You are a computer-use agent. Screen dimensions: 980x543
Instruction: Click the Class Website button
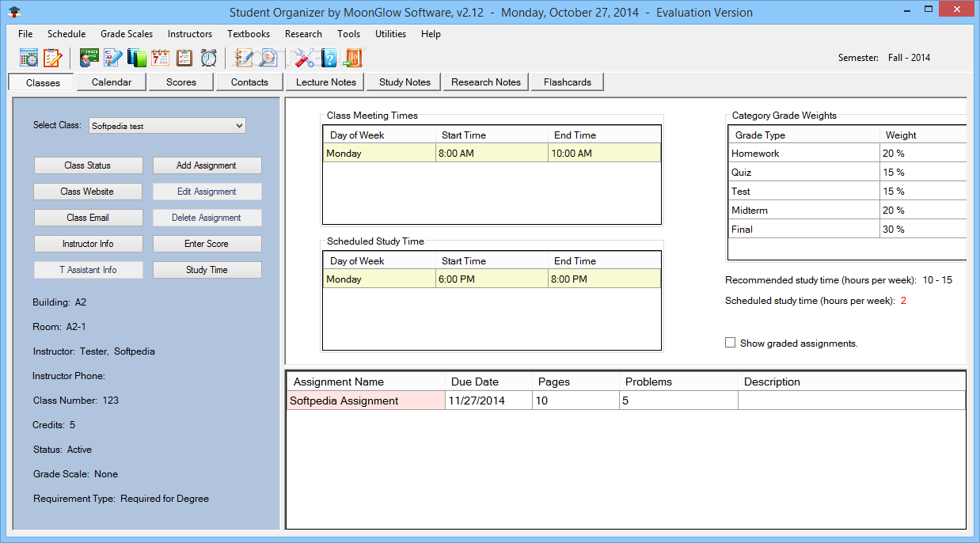(x=88, y=192)
